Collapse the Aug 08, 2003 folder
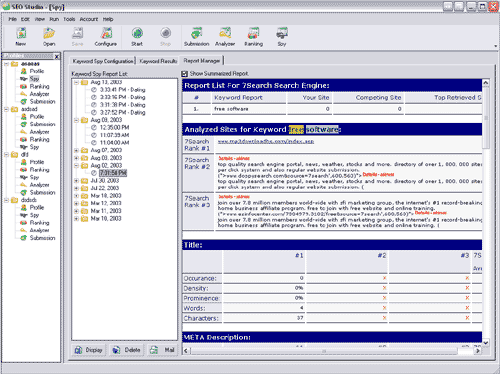This screenshot has width=500, height=374. point(76,120)
